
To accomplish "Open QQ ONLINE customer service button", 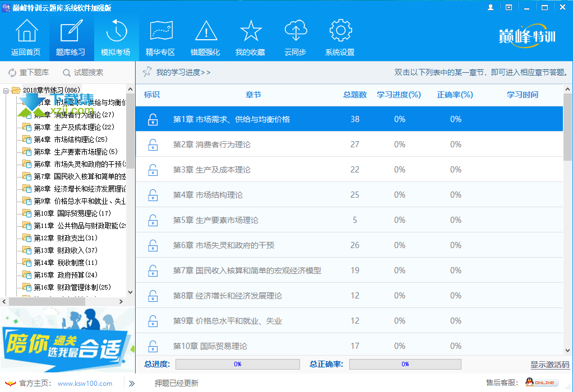I will click(542, 382).
